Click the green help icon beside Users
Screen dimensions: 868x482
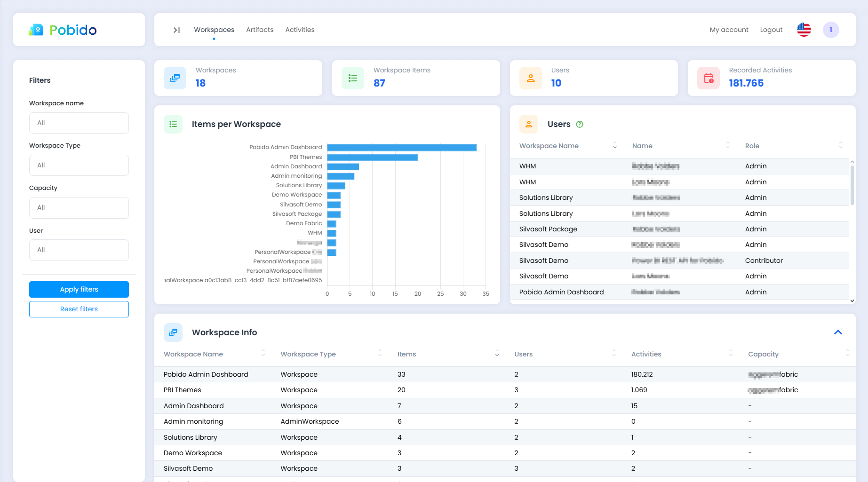580,124
